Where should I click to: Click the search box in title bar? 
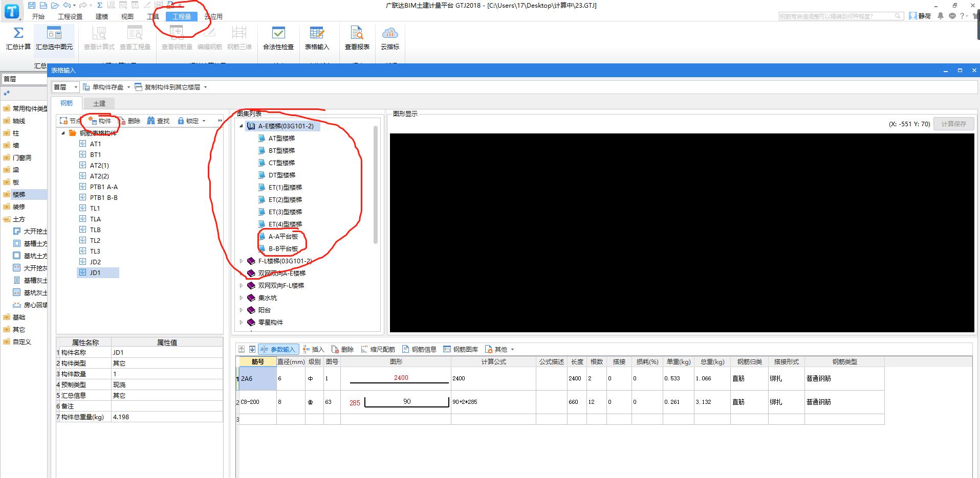(841, 16)
